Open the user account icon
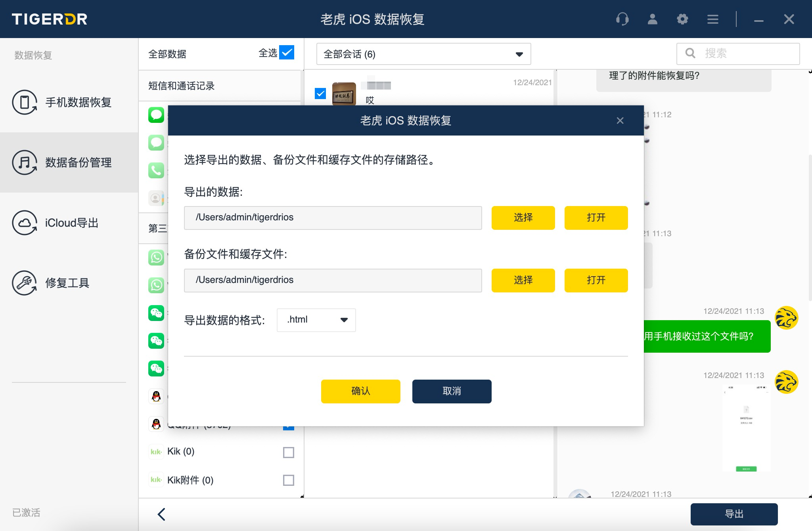812x531 pixels. 653,19
